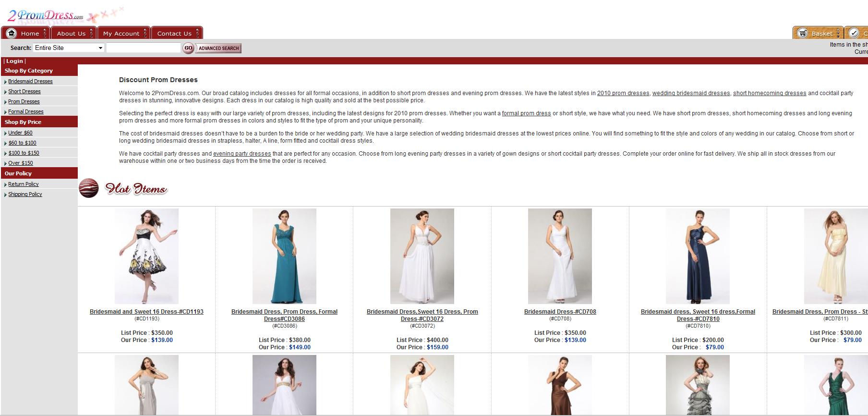This screenshot has width=868, height=416.
Task: Open the CD1193 floral short dress photo
Action: [x=146, y=256]
